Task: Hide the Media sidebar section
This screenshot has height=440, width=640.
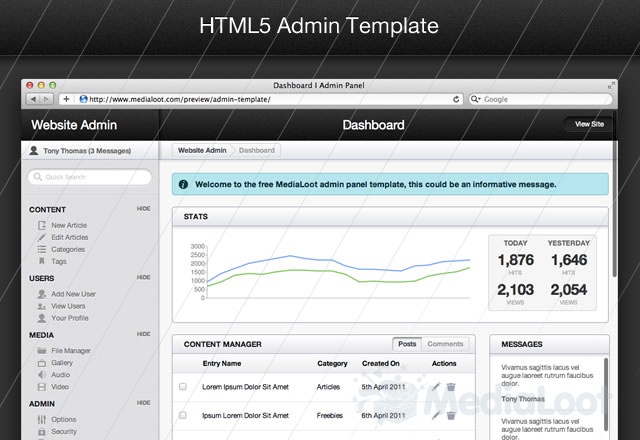Action: [144, 334]
